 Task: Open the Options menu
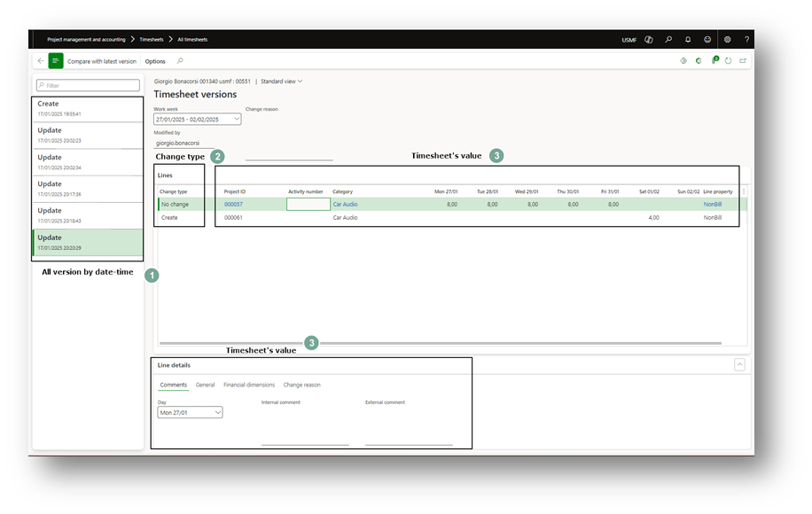click(x=155, y=61)
